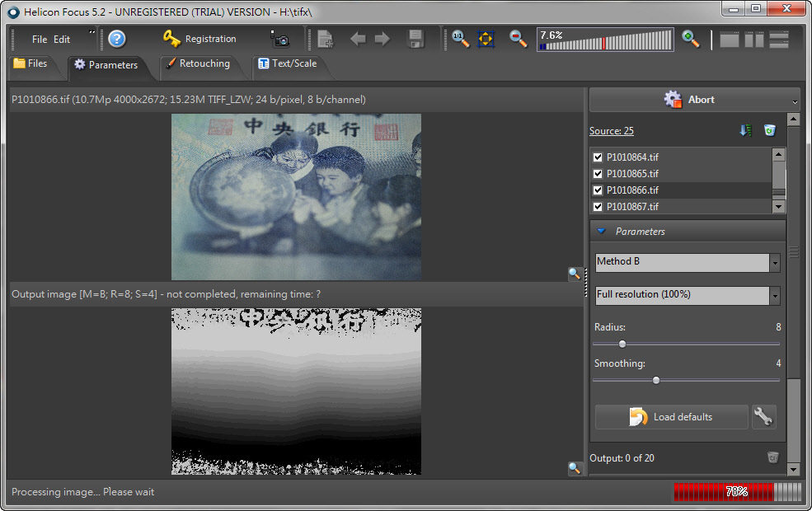Viewport: 812px width, 511px height.
Task: Deselect the P1010867.tif checkbox
Action: coord(598,207)
